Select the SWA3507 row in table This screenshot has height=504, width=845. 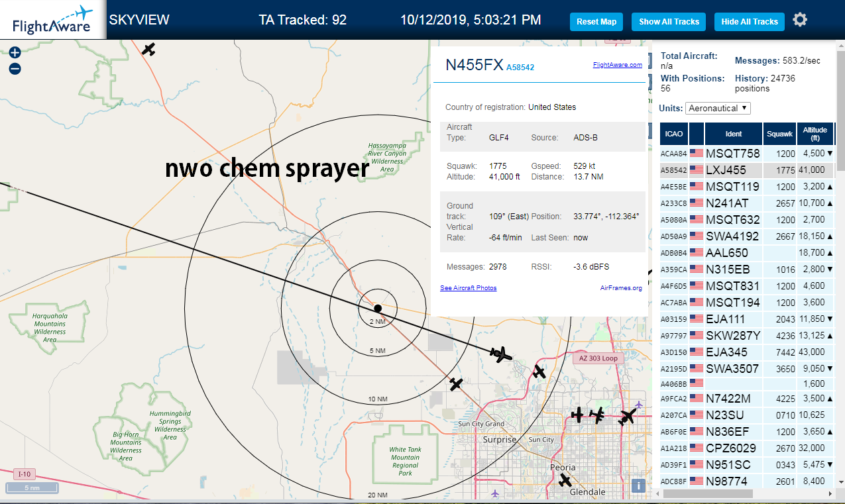[746, 369]
